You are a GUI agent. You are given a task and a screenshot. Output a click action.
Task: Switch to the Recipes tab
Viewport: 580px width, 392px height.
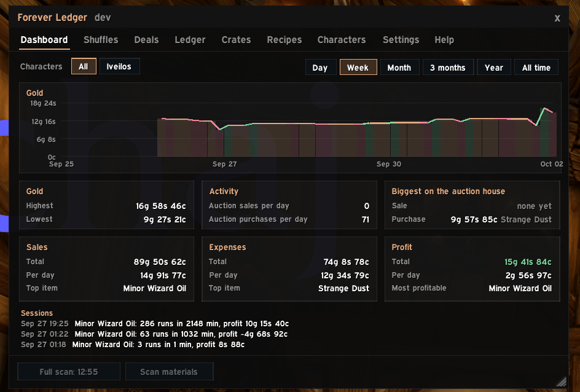[x=284, y=40]
